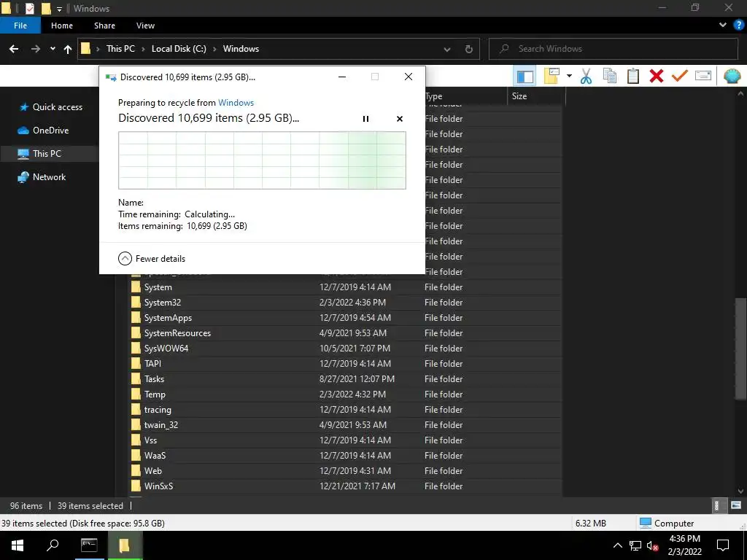The height and width of the screenshot is (560, 747).
Task: Open address bar history dropdown
Action: 447,49
